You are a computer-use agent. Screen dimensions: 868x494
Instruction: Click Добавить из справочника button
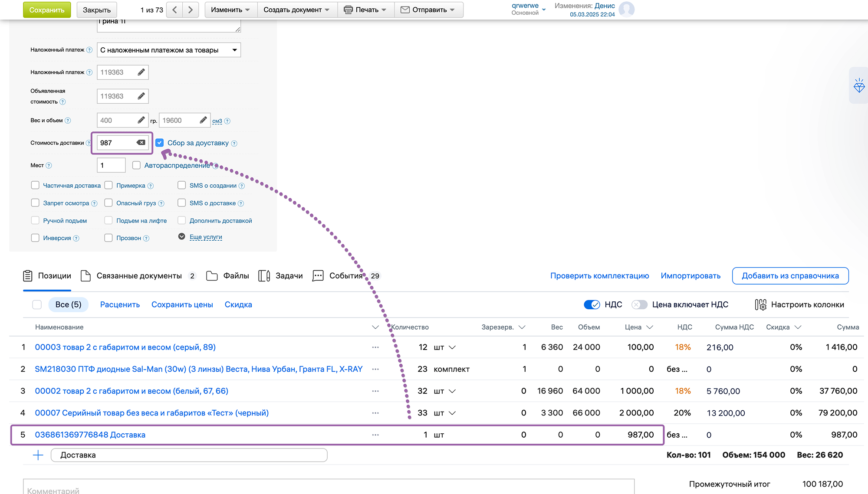(x=790, y=276)
